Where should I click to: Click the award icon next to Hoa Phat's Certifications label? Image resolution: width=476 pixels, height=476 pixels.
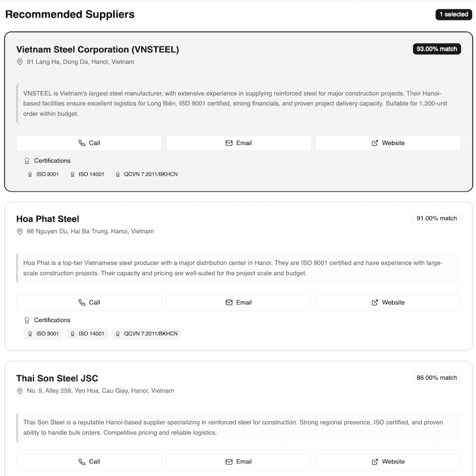tap(26, 320)
